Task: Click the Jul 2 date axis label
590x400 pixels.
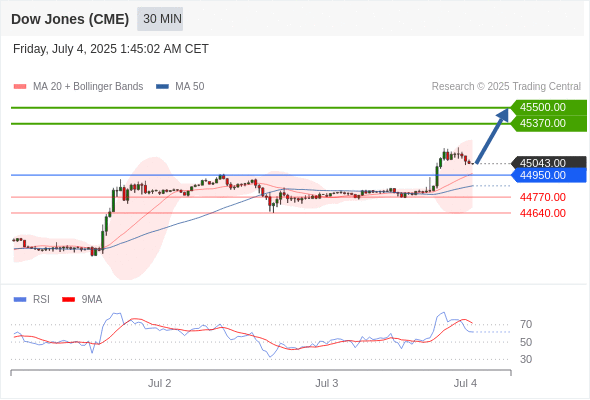Action: [x=160, y=383]
